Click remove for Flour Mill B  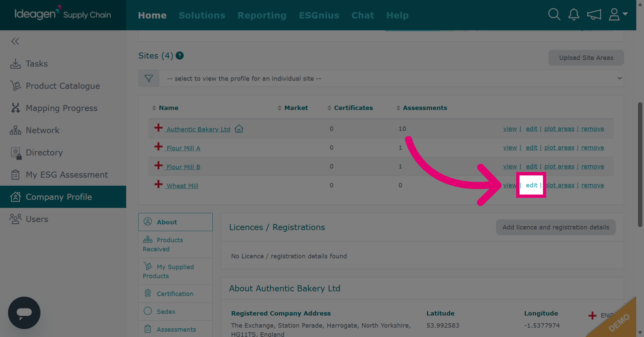tap(592, 166)
